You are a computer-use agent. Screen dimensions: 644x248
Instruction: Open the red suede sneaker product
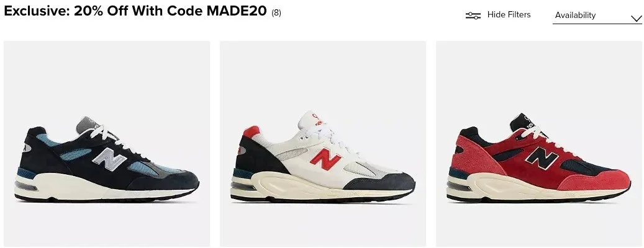(x=539, y=143)
